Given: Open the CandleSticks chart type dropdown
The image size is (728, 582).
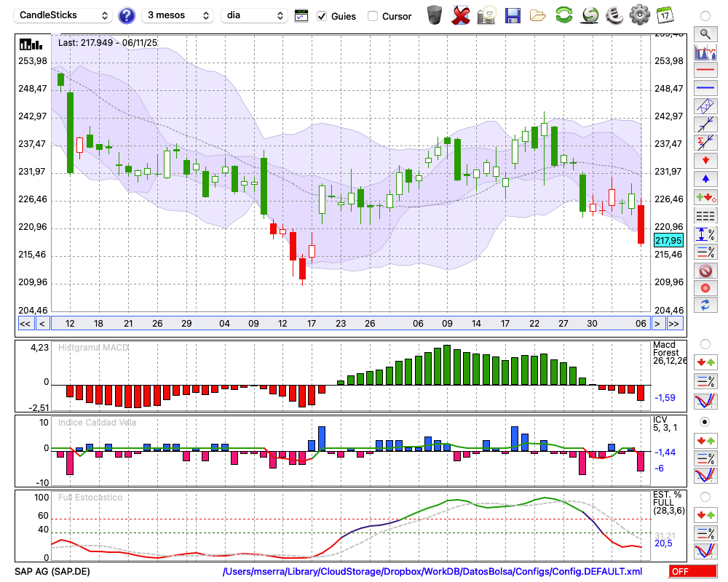Looking at the screenshot, I should click(63, 15).
